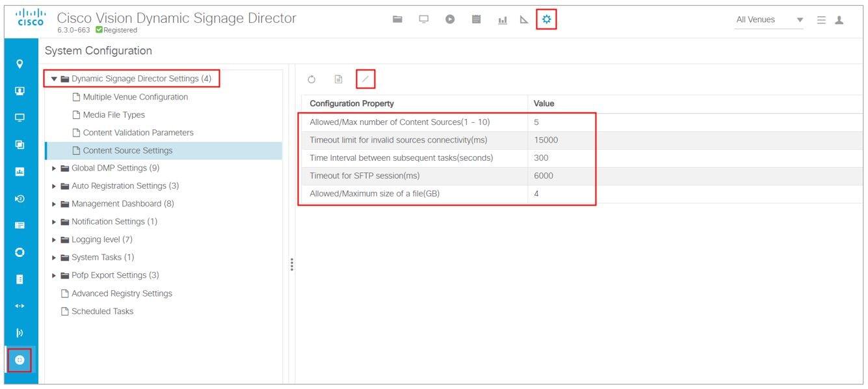Select Dynamic Signage Director Settings (4) label
The height and width of the screenshot is (389, 868).
point(141,79)
